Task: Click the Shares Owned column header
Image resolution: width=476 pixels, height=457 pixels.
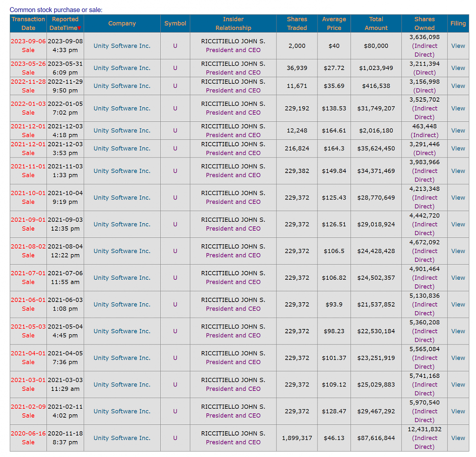Action: (x=424, y=23)
